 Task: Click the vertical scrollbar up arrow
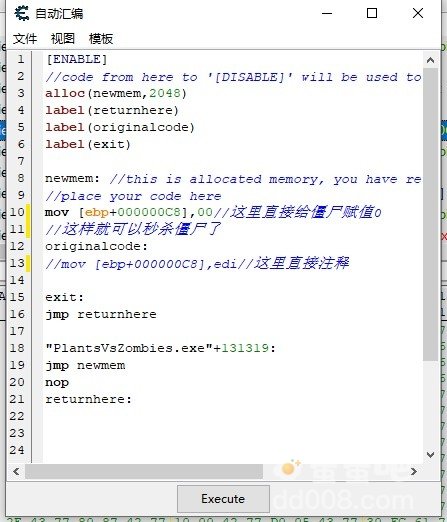click(x=430, y=60)
